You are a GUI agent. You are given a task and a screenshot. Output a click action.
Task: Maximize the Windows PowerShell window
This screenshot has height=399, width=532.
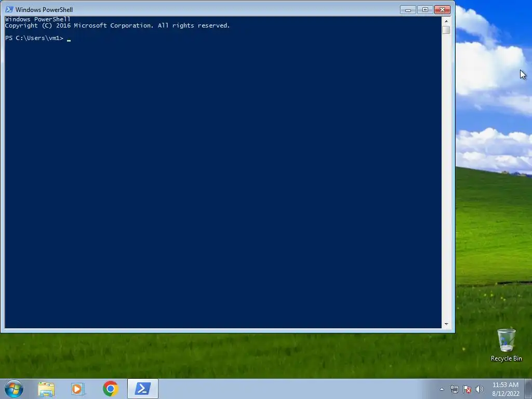425,10
